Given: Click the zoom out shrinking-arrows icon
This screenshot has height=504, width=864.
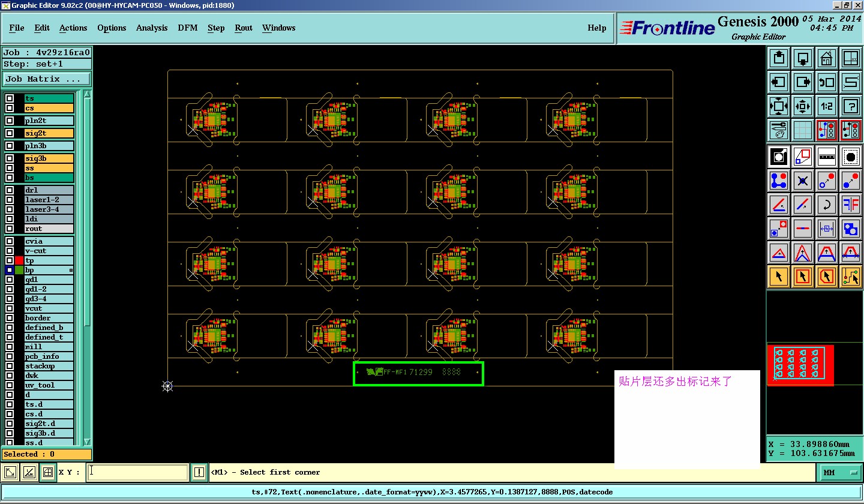Looking at the screenshot, I should pos(803,106).
